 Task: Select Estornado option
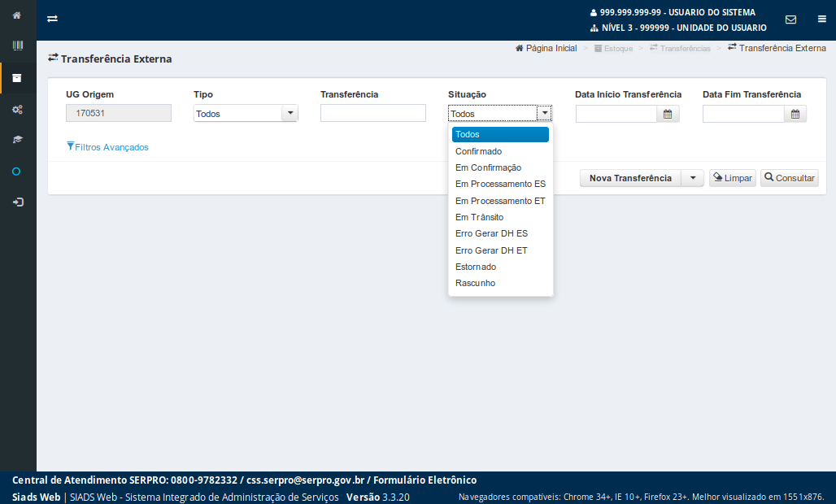point(500,267)
